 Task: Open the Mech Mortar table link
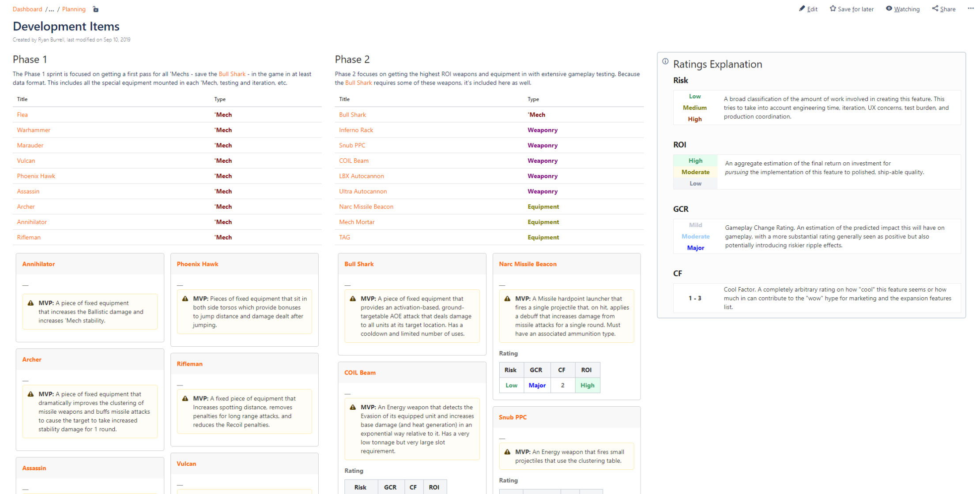(x=357, y=222)
